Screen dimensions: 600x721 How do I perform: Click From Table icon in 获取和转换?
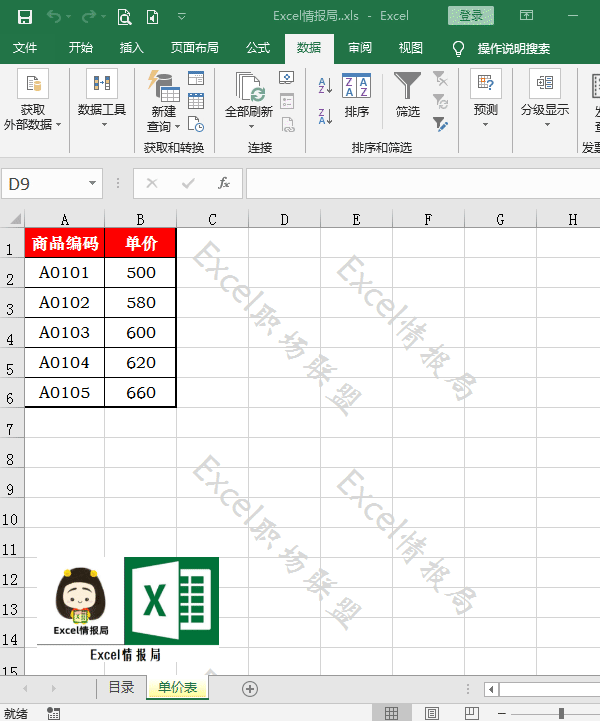196,101
